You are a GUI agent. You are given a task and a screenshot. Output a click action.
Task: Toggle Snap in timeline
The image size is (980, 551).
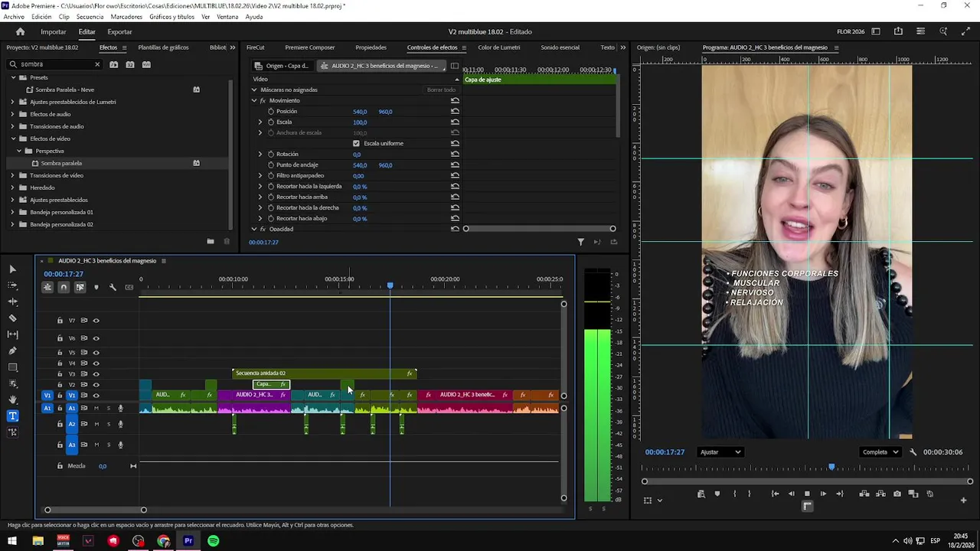(x=64, y=288)
